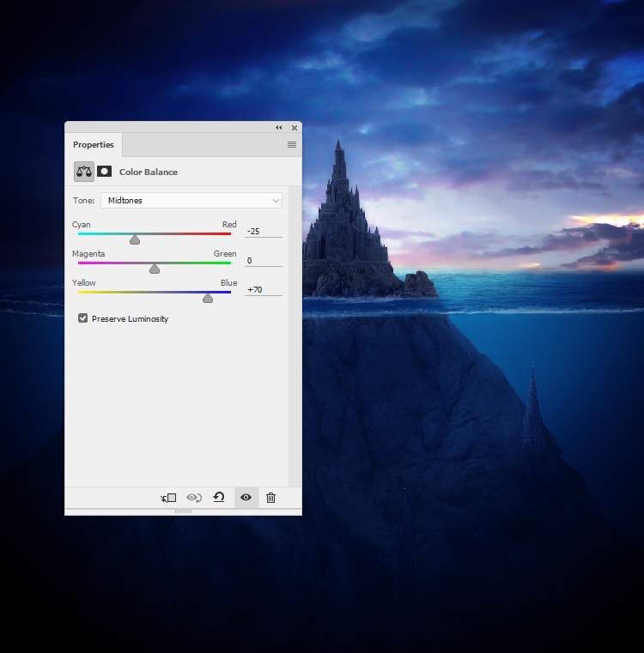Click the Color Balance adjustment icon
This screenshot has height=653, width=644.
tap(84, 172)
